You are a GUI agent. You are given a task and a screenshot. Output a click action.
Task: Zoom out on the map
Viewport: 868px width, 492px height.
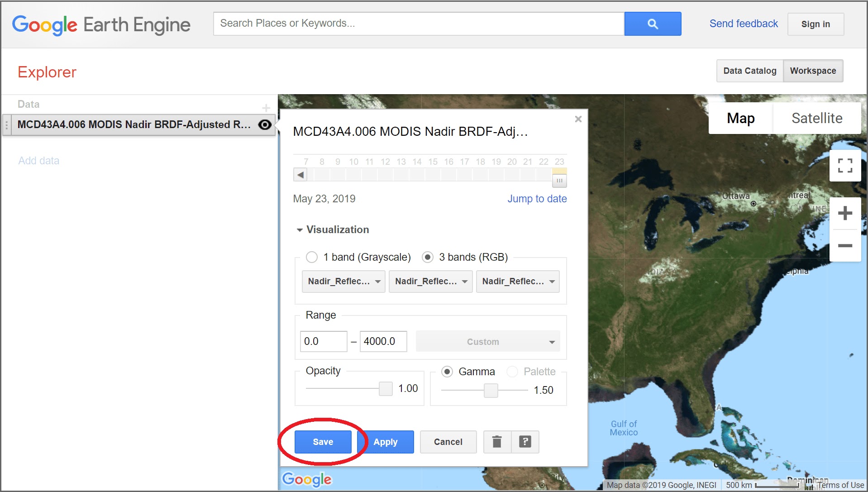845,245
